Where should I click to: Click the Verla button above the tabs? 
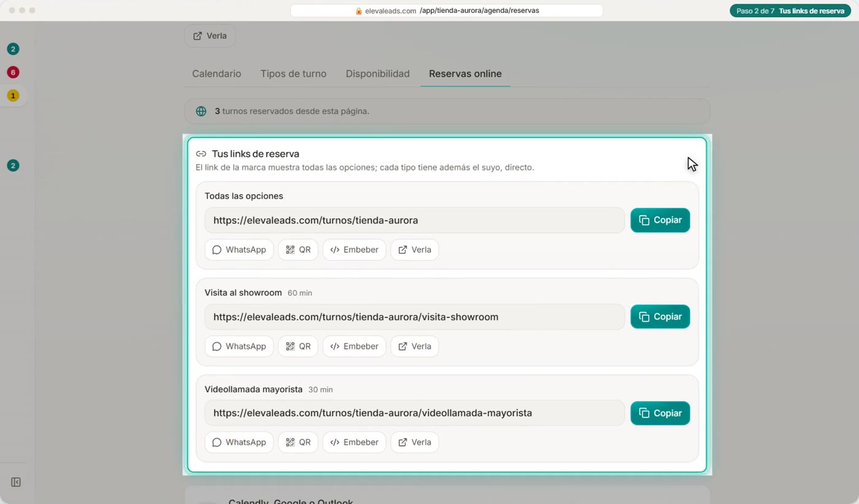pyautogui.click(x=210, y=36)
